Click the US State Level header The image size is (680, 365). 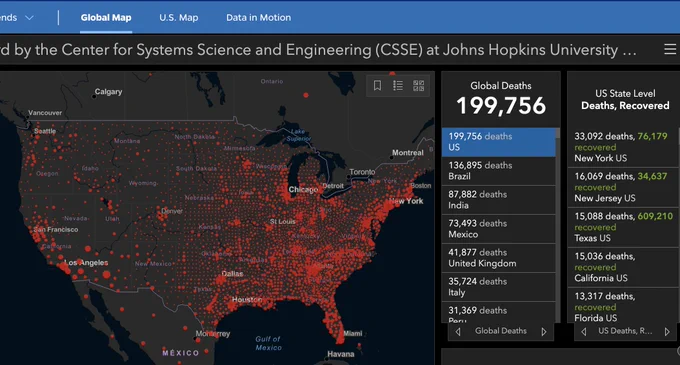tap(625, 94)
